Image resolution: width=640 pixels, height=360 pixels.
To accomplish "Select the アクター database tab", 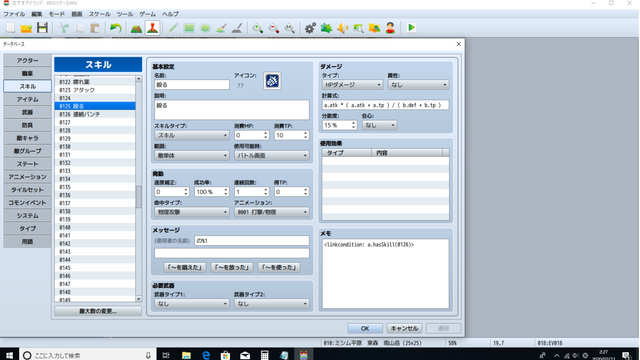I will (27, 60).
